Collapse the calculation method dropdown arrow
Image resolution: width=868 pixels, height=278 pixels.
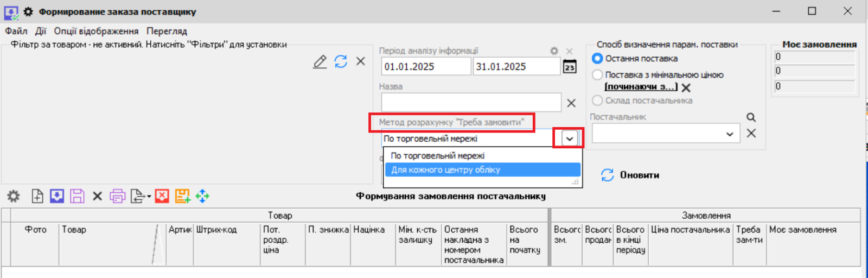coord(569,138)
